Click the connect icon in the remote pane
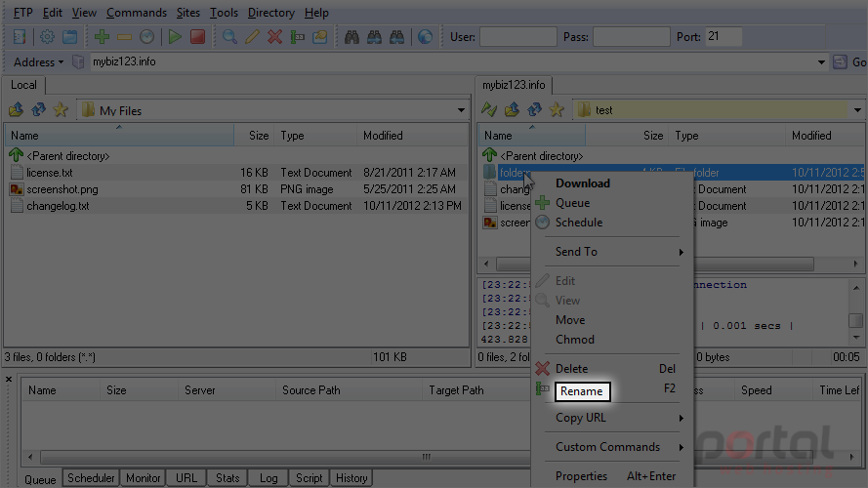This screenshot has height=488, width=868. pos(489,109)
